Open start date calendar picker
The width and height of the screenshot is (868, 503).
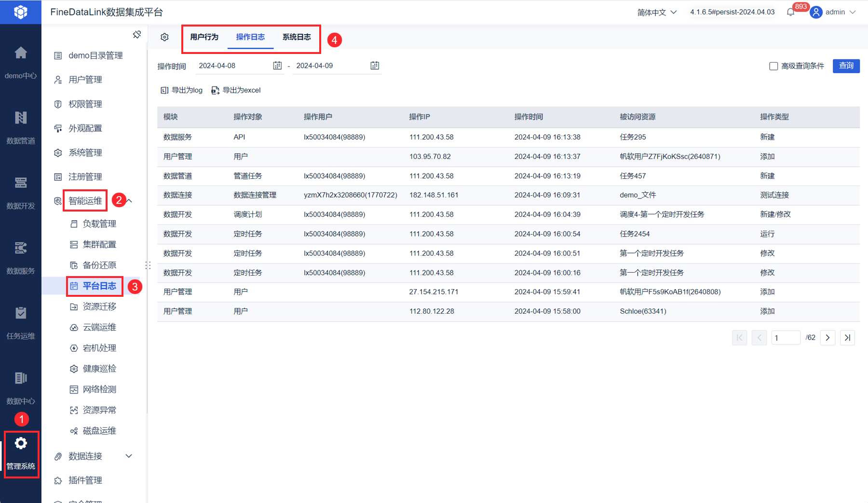277,66
